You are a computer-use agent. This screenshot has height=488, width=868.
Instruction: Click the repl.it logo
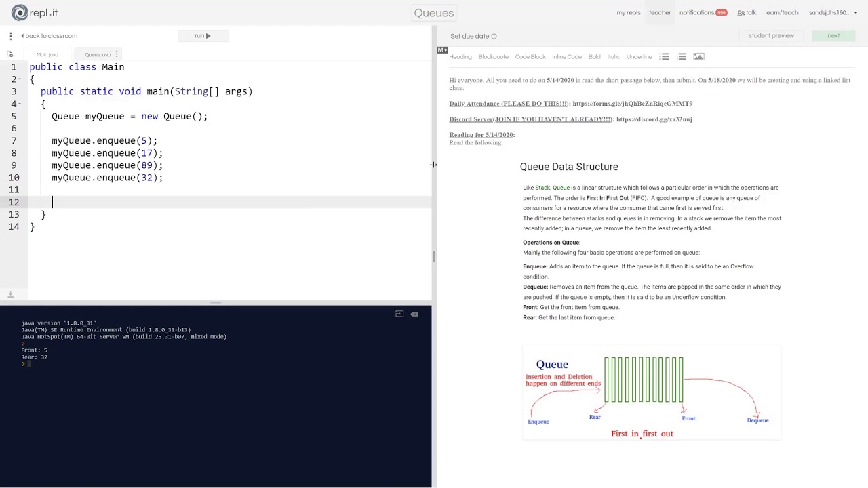[34, 12]
